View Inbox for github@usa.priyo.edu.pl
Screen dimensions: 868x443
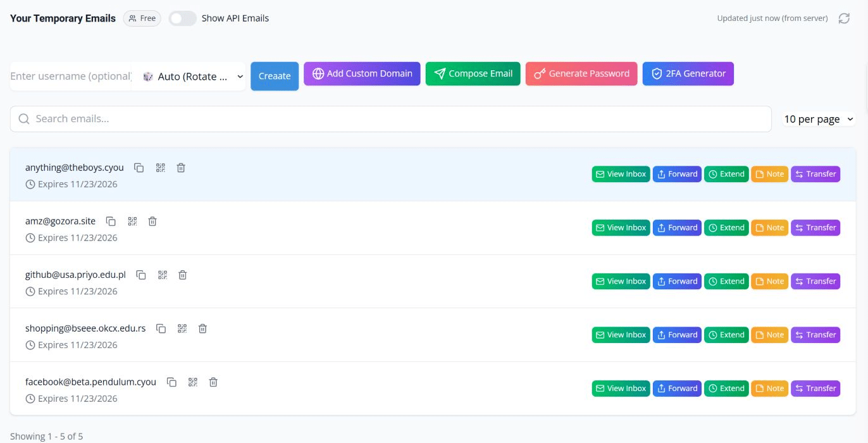[621, 281]
